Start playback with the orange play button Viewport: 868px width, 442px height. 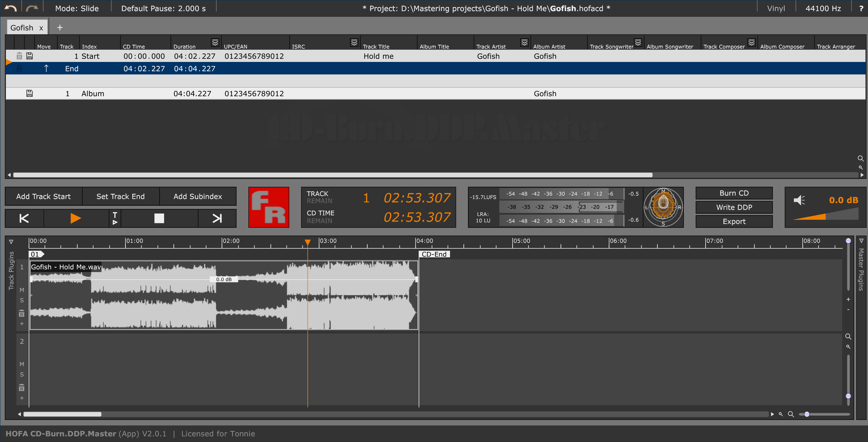click(76, 218)
